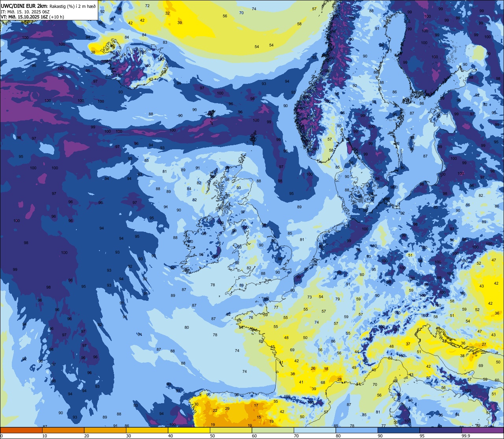This screenshot has height=439, width=504.
Task: Click the 17 humidity value in northern Spain
Action: [x=256, y=405]
